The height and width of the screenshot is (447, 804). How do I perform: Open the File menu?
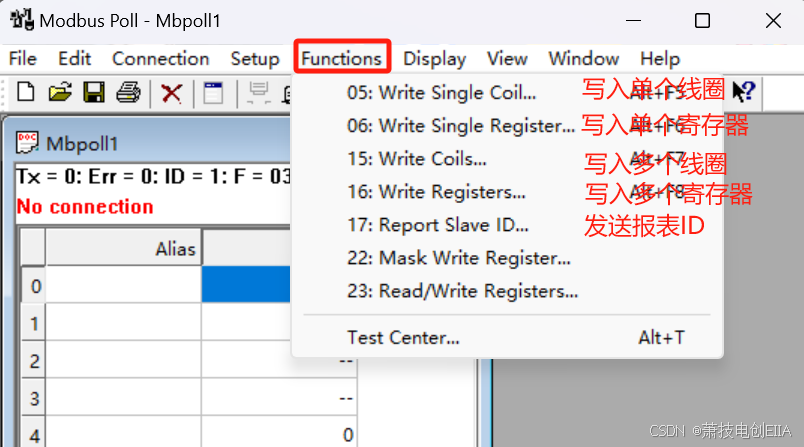click(x=23, y=58)
